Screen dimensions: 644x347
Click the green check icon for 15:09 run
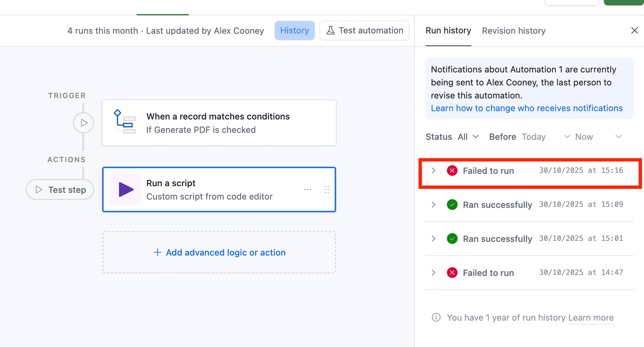coord(452,205)
